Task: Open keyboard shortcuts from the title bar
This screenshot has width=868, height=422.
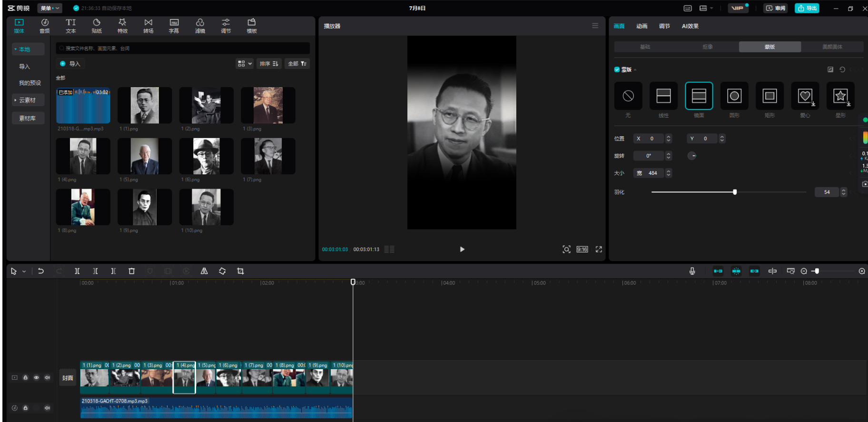Action: click(688, 8)
